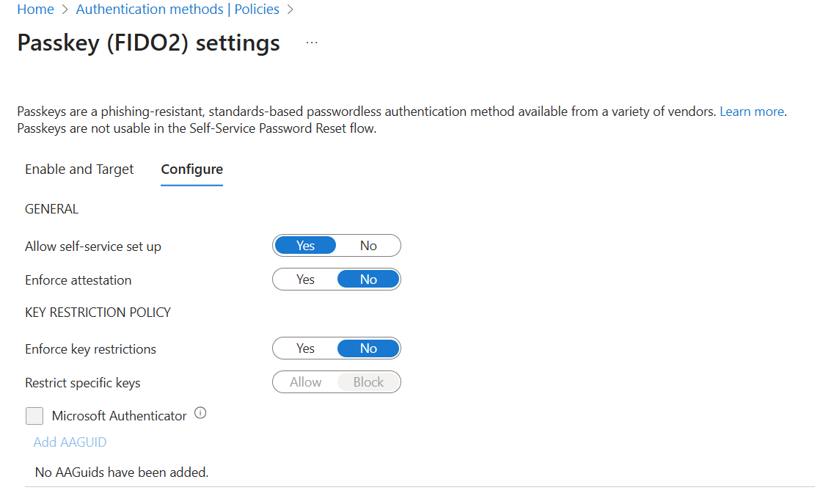815x504 pixels.
Task: Check the Microsoft Authenticator checkbox
Action: 34,415
